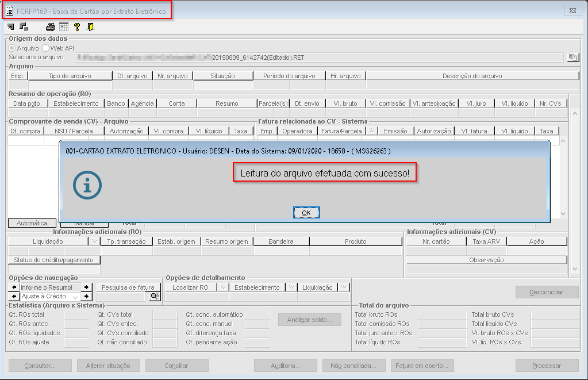Click the input field under Pesquisa de fatura
This screenshot has width=588, height=380.
pyautogui.click(x=121, y=297)
